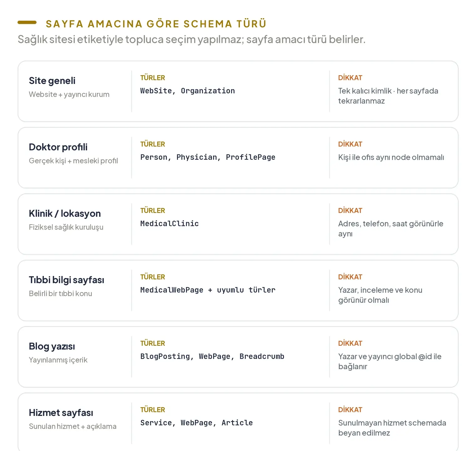Image resolution: width=476 pixels, height=451 pixels.
Task: Click 'Yazar ve yayıncı global @id ile bağlanır'
Action: click(390, 361)
